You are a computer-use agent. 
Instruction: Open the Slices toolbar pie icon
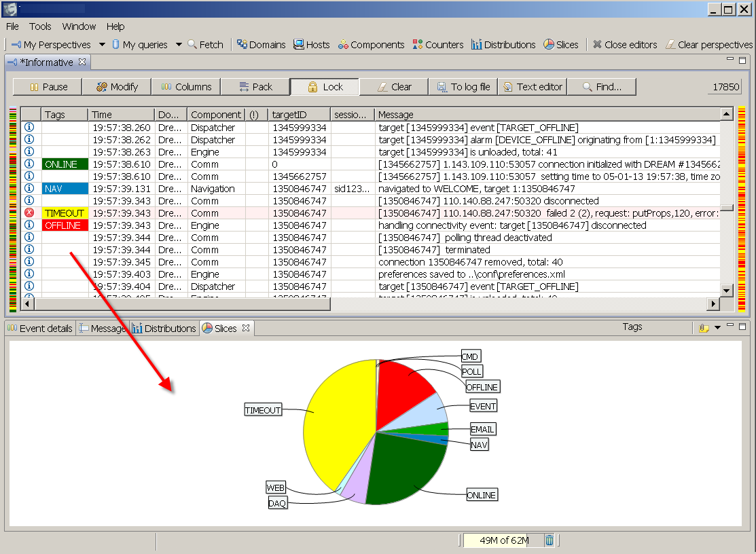click(549, 44)
